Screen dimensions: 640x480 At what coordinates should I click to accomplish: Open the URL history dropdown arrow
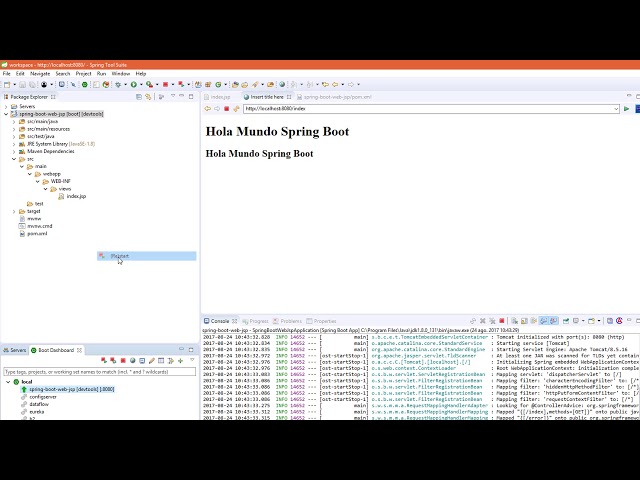616,109
